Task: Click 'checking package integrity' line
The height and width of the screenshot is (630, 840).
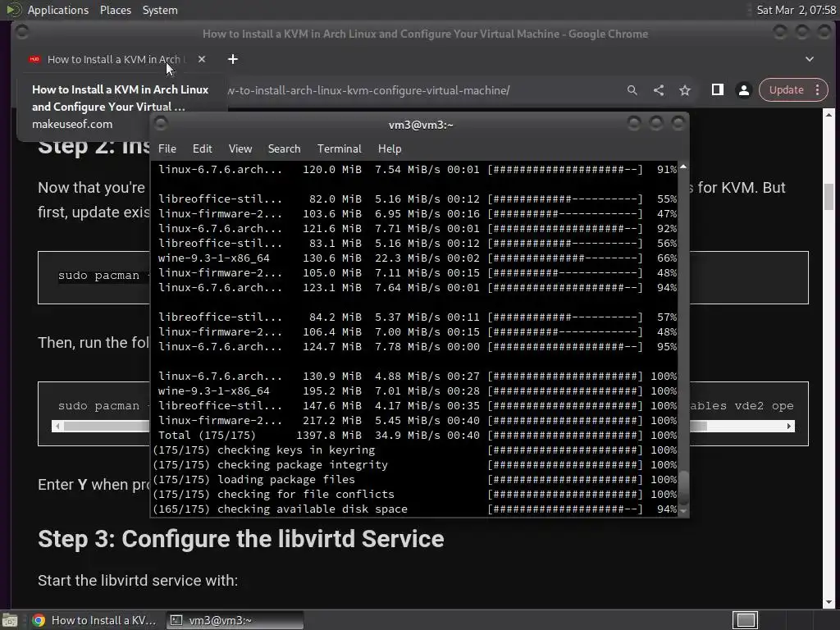Action: (x=415, y=464)
